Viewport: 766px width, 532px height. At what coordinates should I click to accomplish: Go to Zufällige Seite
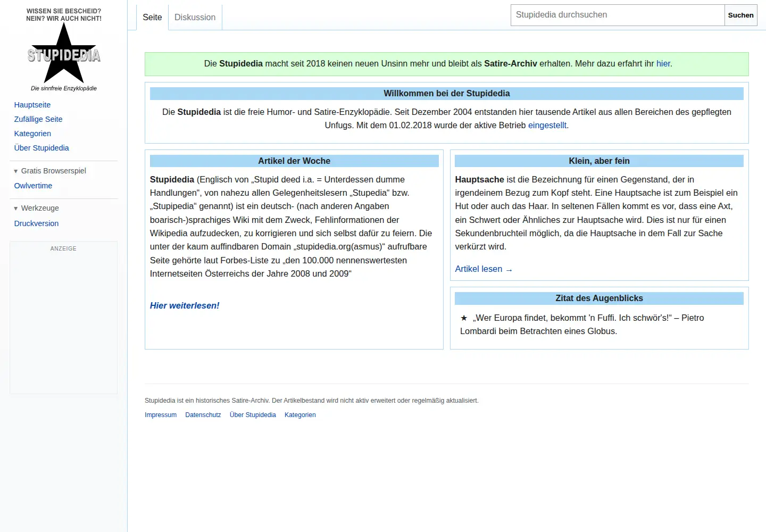click(38, 119)
